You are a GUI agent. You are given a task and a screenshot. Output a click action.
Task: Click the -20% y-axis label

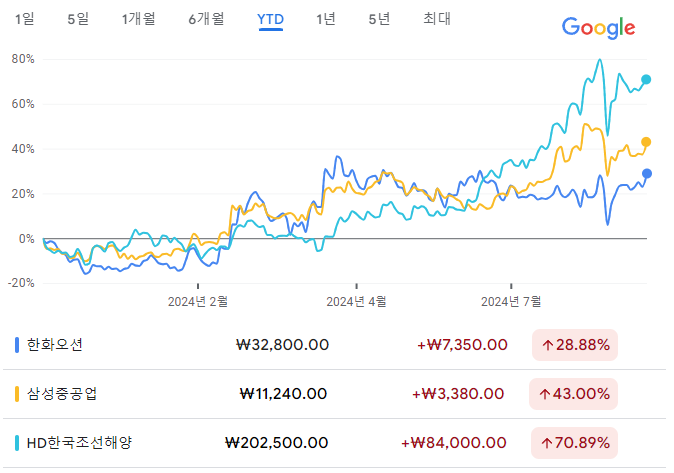(x=21, y=283)
